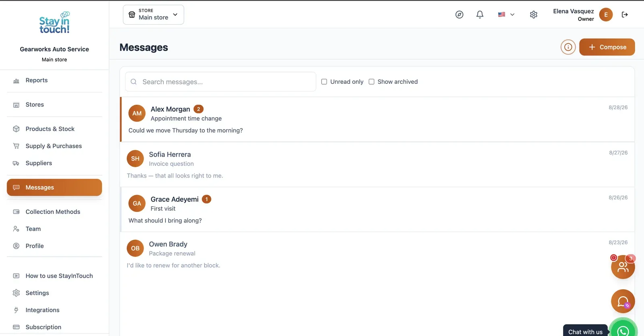Open Sofia Herrera's Invoice question message
644x336 pixels.
tap(378, 165)
